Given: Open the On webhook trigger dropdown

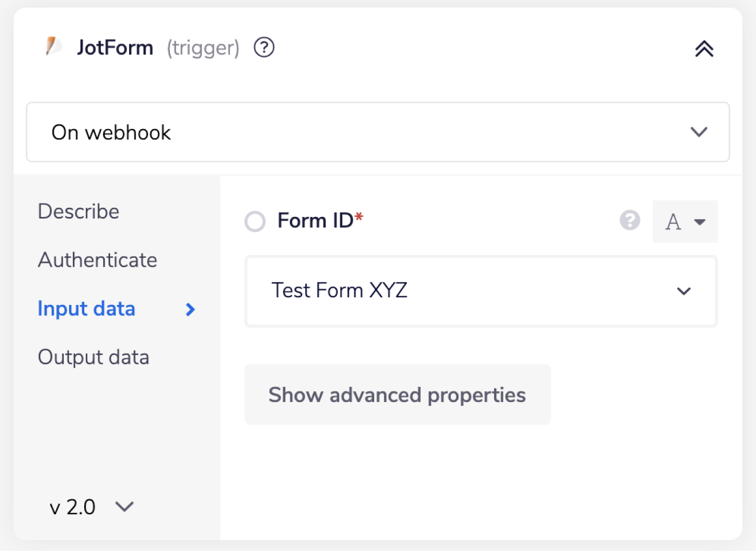Looking at the screenshot, I should (378, 132).
